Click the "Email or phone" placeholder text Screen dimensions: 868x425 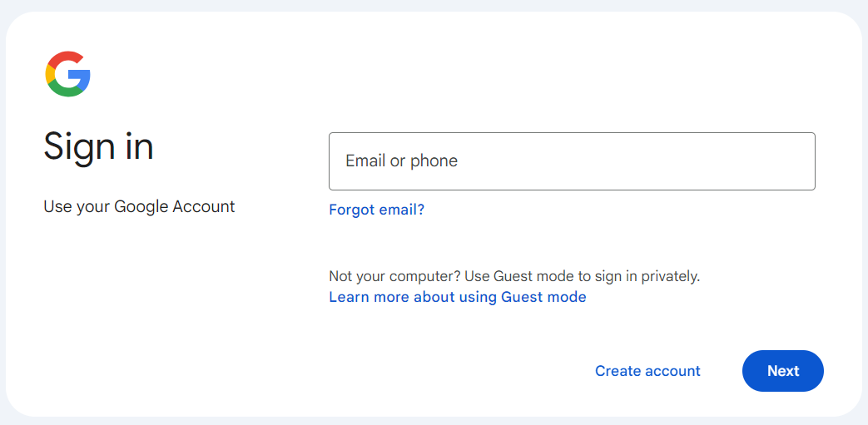coord(401,161)
